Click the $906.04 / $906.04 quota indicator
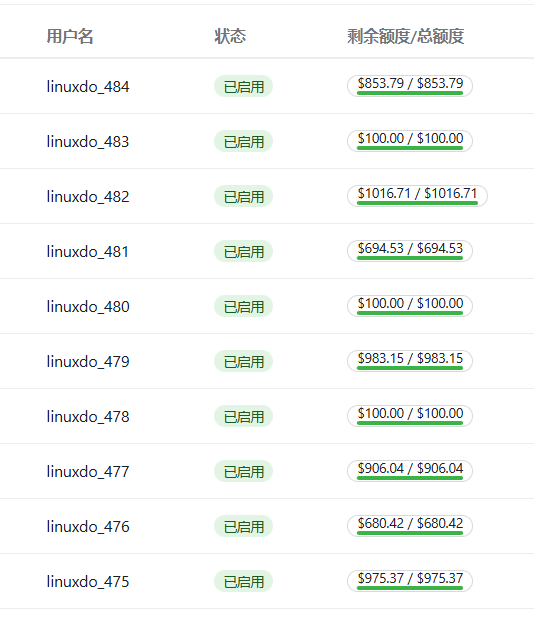The width and height of the screenshot is (534, 623). pyautogui.click(x=410, y=471)
